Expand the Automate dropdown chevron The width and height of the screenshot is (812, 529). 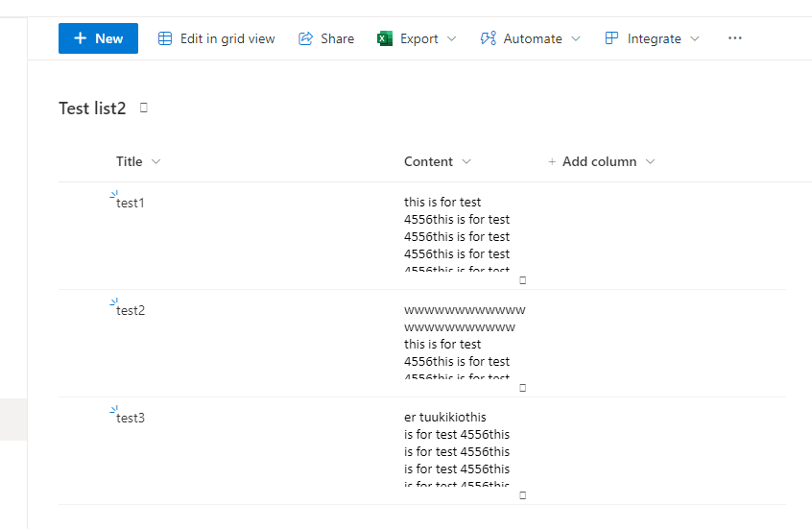pos(576,38)
